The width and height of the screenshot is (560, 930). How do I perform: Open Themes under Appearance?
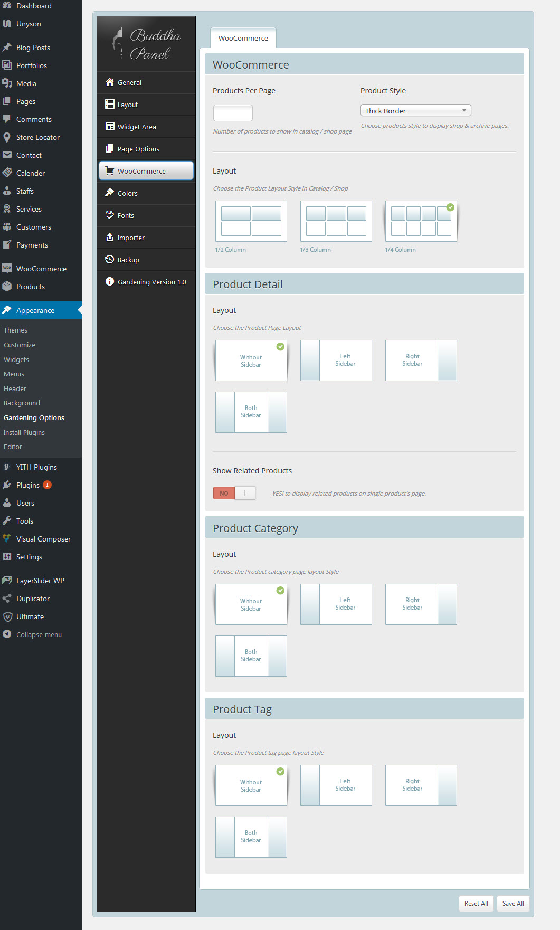tap(15, 330)
